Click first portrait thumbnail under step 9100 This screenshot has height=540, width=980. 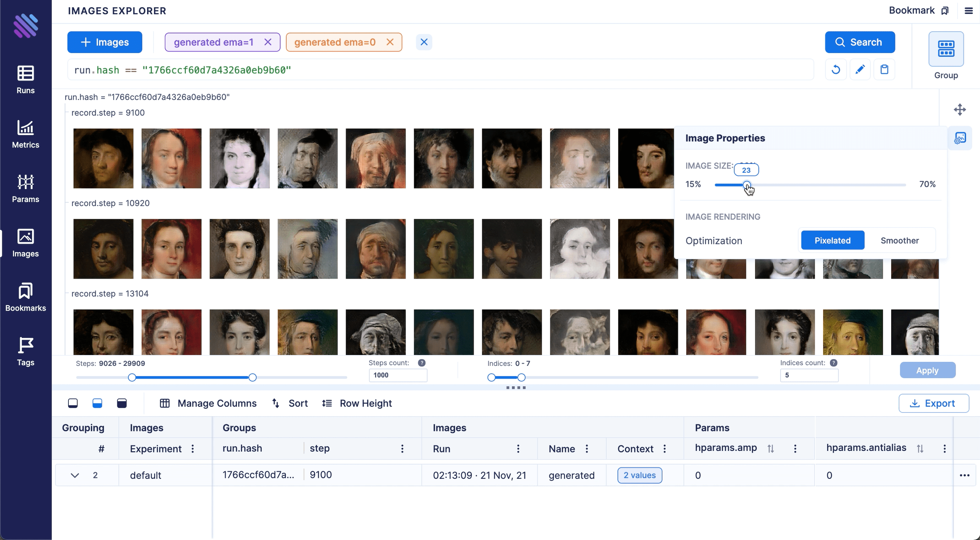tap(103, 159)
